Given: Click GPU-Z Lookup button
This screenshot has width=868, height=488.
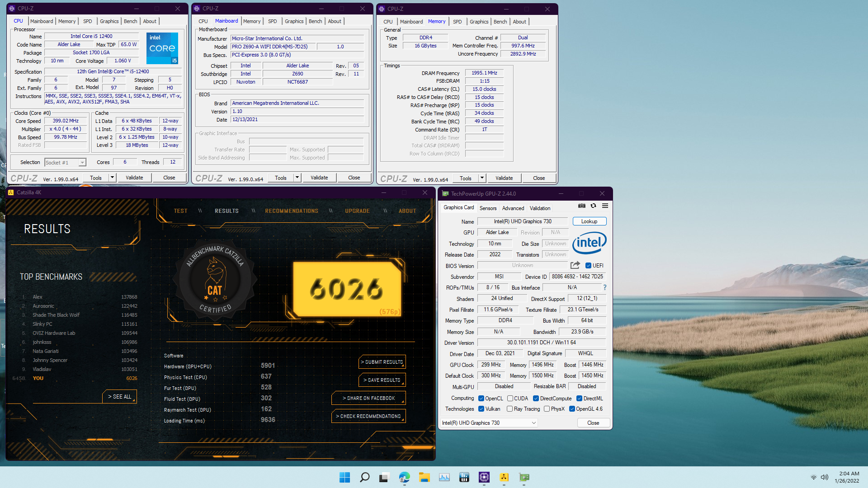Looking at the screenshot, I should click(589, 221).
